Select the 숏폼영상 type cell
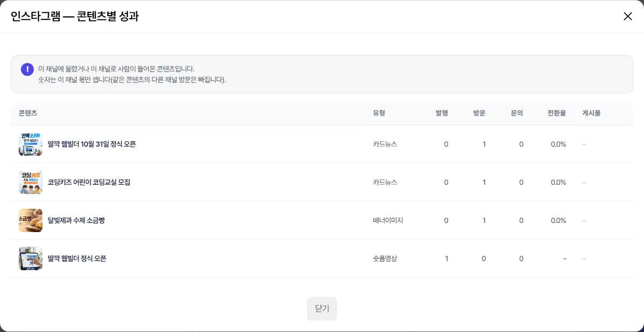 coord(385,258)
